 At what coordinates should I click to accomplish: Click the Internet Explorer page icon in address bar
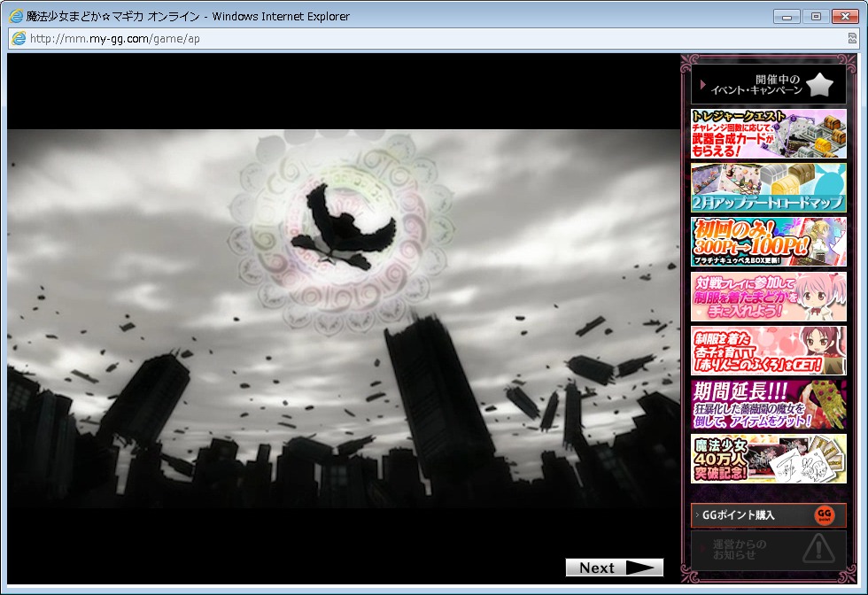(x=19, y=39)
